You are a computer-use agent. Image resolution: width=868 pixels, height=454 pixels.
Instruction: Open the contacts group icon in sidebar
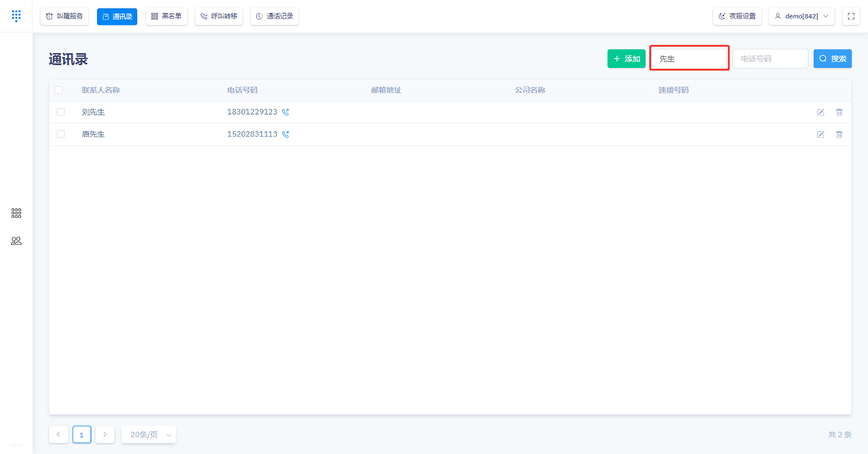(x=16, y=240)
